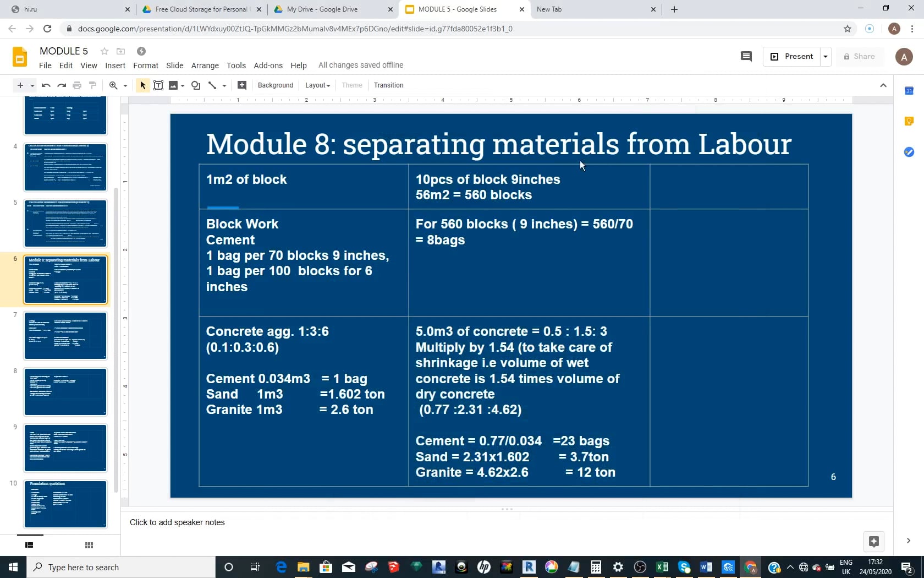Add a new slide with plus button
This screenshot has width=924, height=578.
pyautogui.click(x=20, y=85)
